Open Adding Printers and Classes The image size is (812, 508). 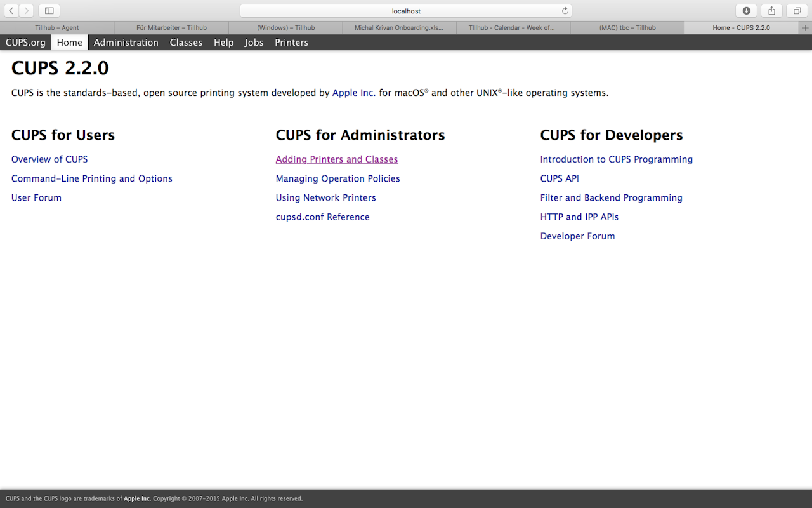337,159
